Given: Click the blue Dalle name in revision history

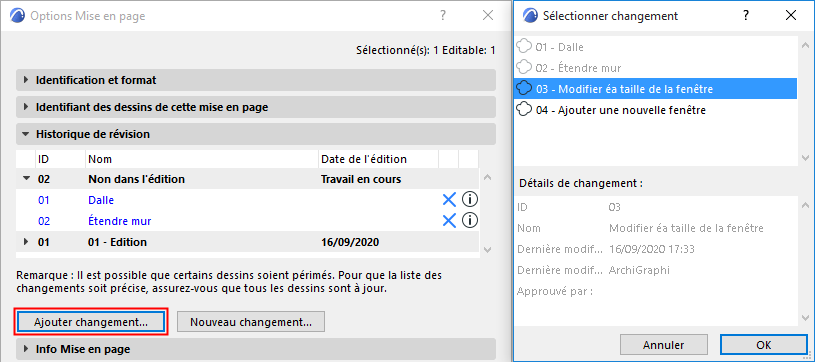Looking at the screenshot, I should (101, 200).
